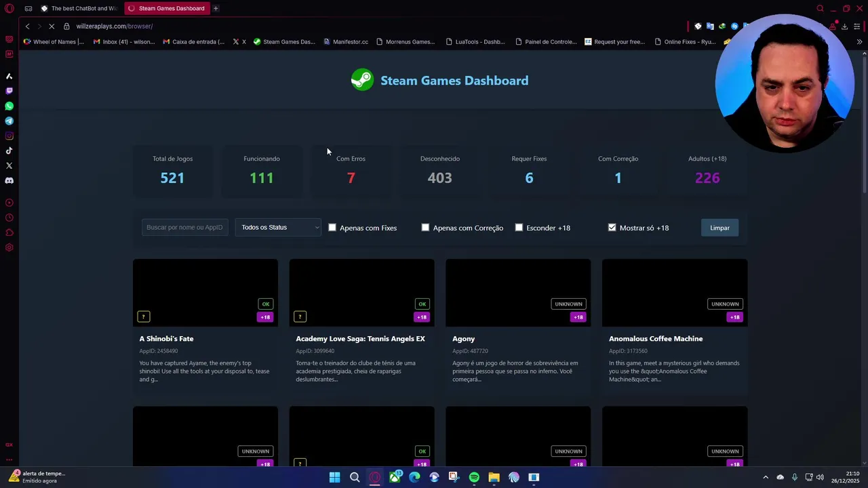
Task: Open Discord from the sidebar
Action: (x=9, y=180)
